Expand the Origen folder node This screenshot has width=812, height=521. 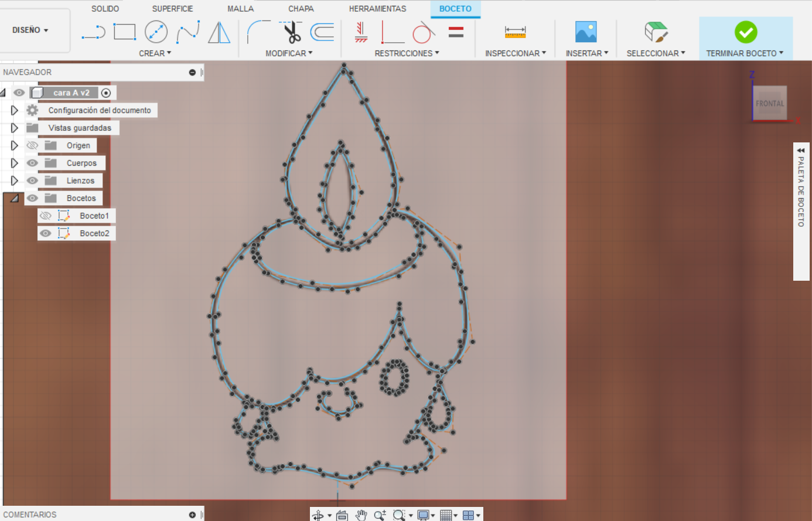click(x=15, y=145)
